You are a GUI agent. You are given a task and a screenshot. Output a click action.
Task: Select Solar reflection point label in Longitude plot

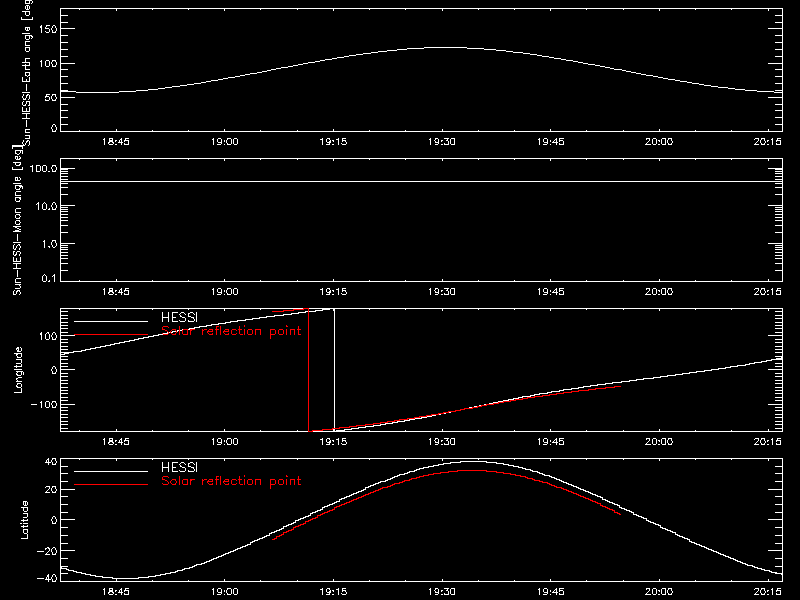(231, 331)
